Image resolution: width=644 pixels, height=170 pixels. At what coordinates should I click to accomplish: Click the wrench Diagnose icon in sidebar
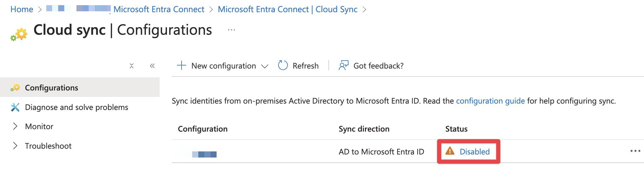(15, 107)
